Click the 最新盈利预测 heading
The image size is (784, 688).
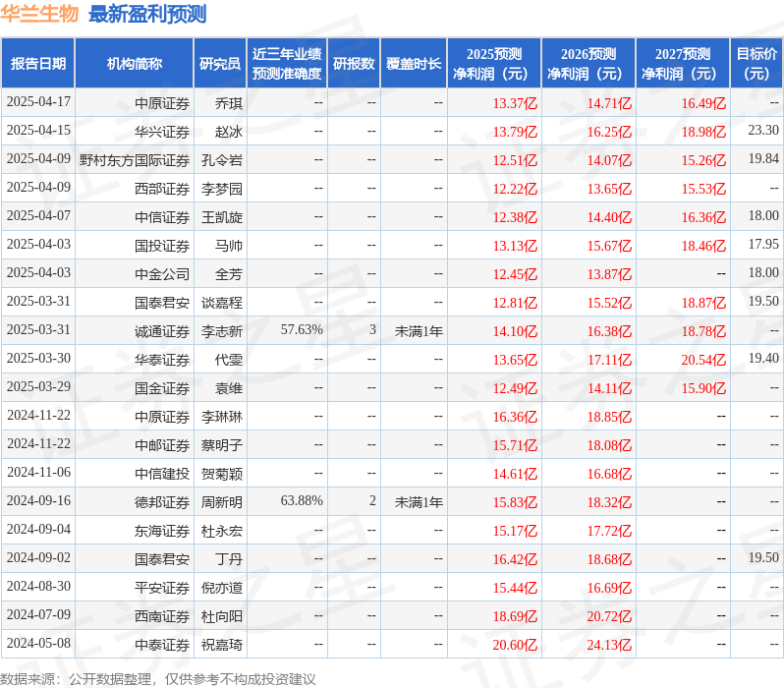pyautogui.click(x=147, y=14)
